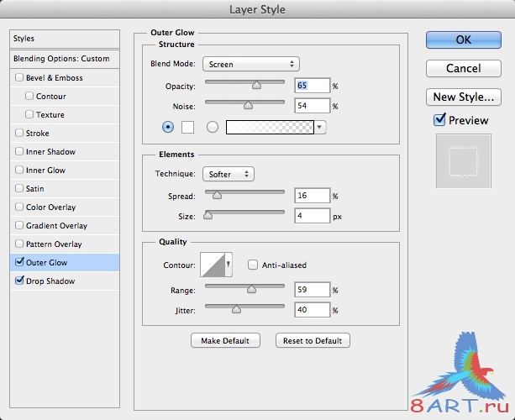Enable the Anti-aliased checkbox
This screenshot has height=420, width=515.
click(x=253, y=265)
